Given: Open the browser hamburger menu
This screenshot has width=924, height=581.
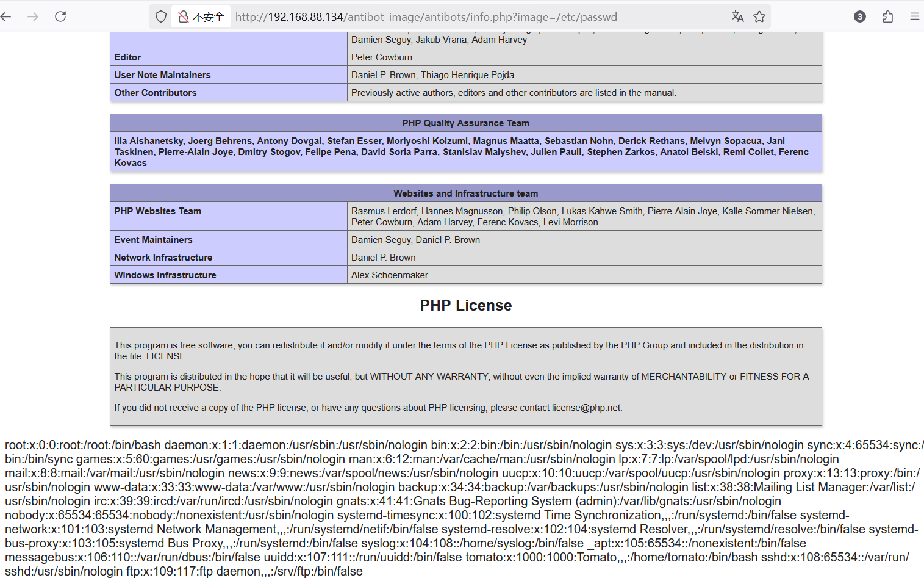Looking at the screenshot, I should point(914,16).
